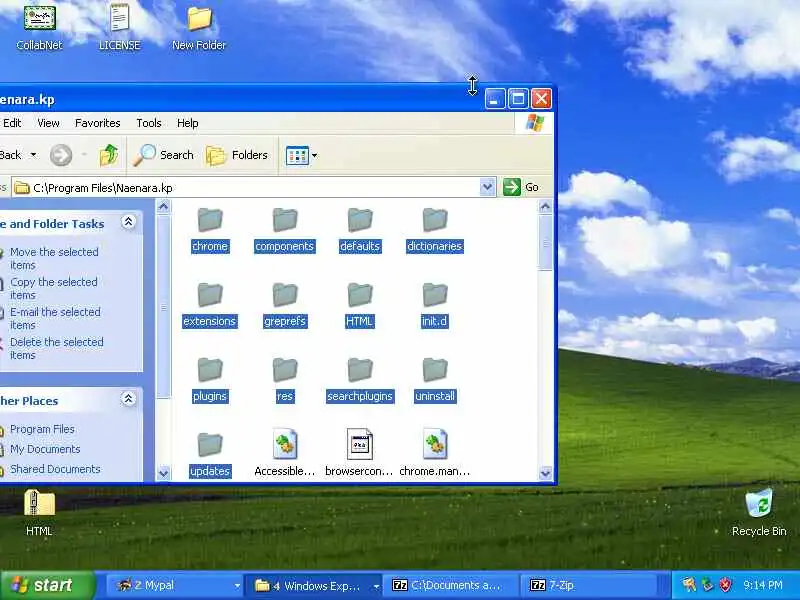This screenshot has height=600, width=800.
Task: Select the updates folder
Action: (x=210, y=456)
